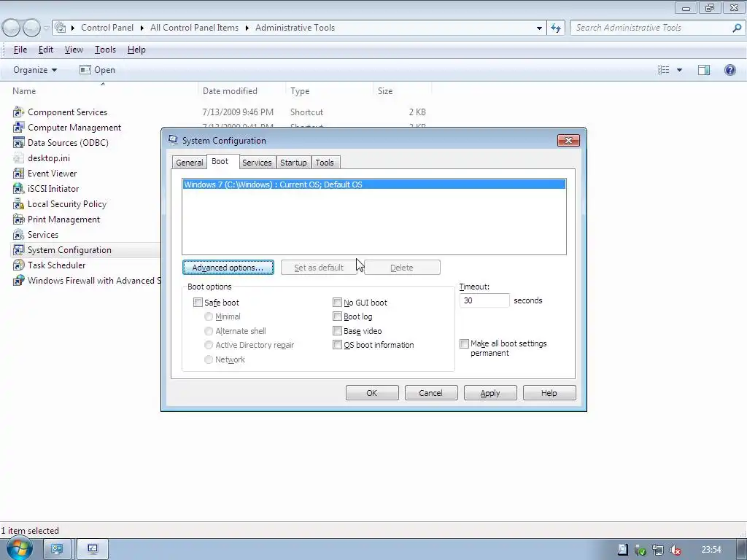Check Make all boot settings permanent

[x=464, y=344]
